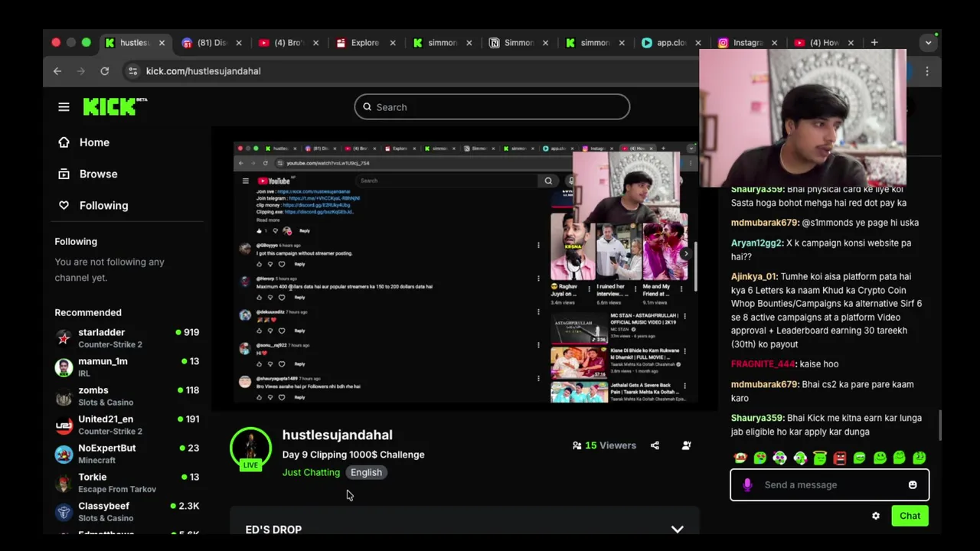Click the purple microphone icon in chat box
This screenshot has width=980, height=551.
tap(747, 484)
